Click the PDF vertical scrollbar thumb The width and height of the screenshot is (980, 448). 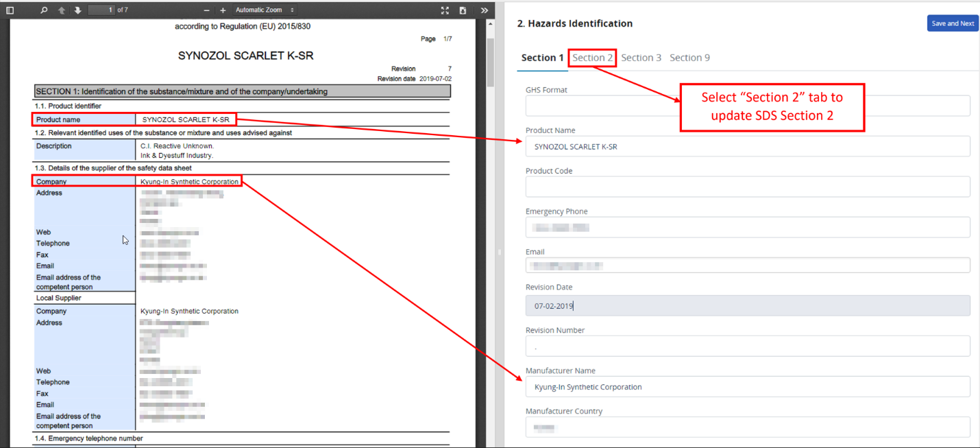[x=490, y=62]
